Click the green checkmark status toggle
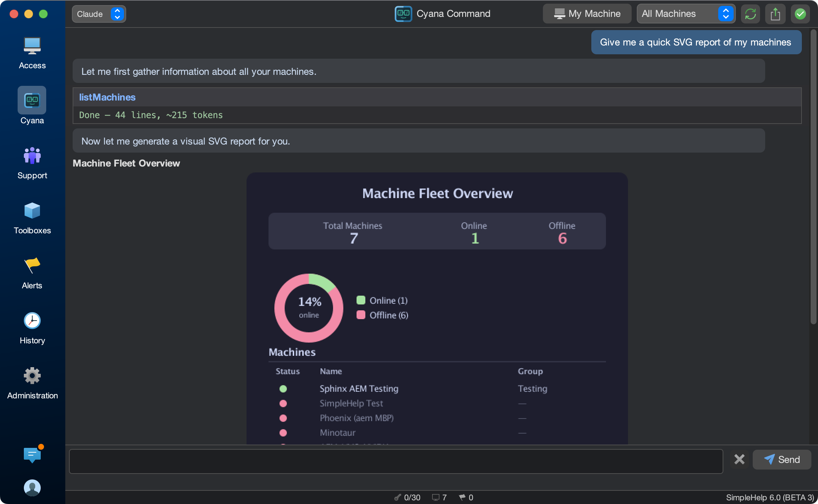 800,14
